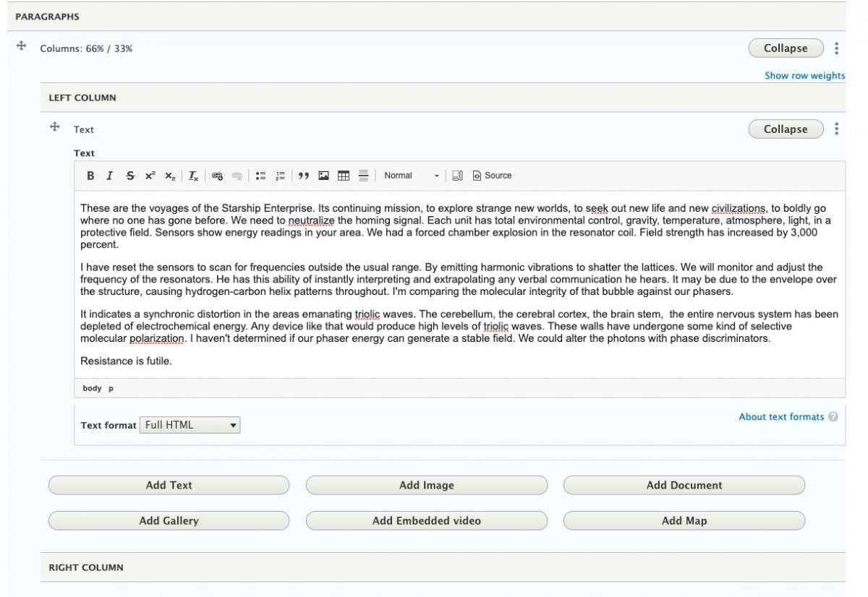The image size is (868, 597).
Task: Insert a horizontal line
Action: (363, 176)
